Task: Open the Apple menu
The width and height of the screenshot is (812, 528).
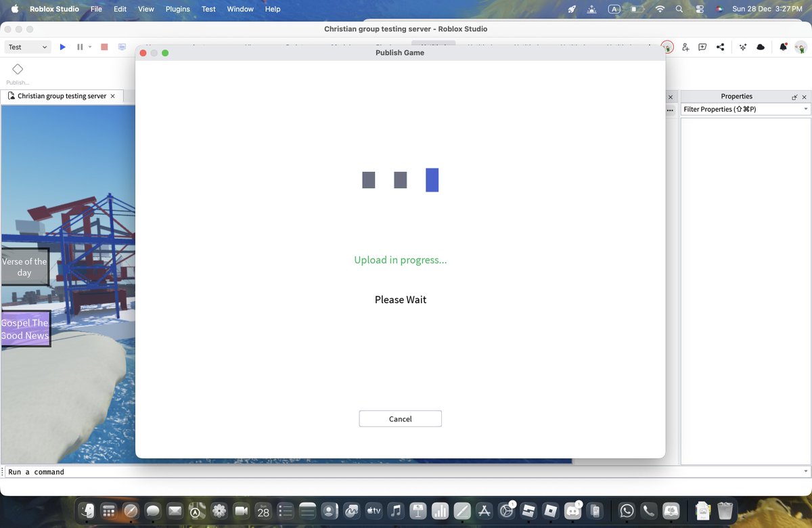Action: 14,9
